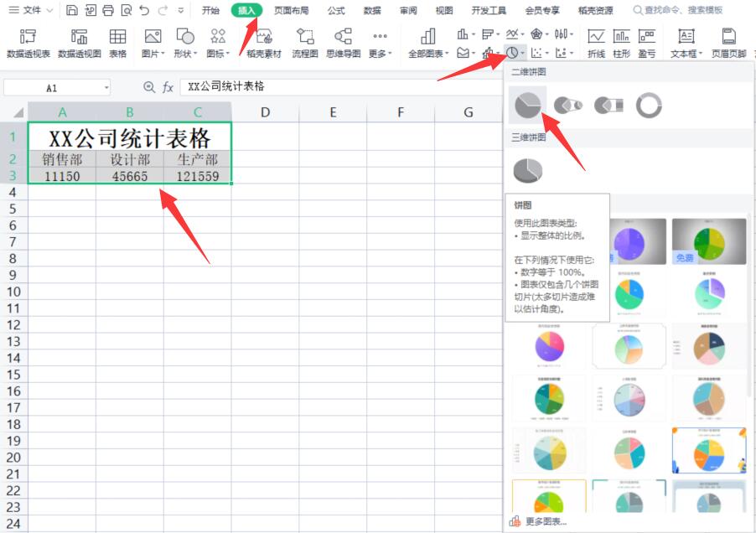756x533 pixels.
Task: Switch to the 公式 Formulas tab
Action: pyautogui.click(x=336, y=10)
